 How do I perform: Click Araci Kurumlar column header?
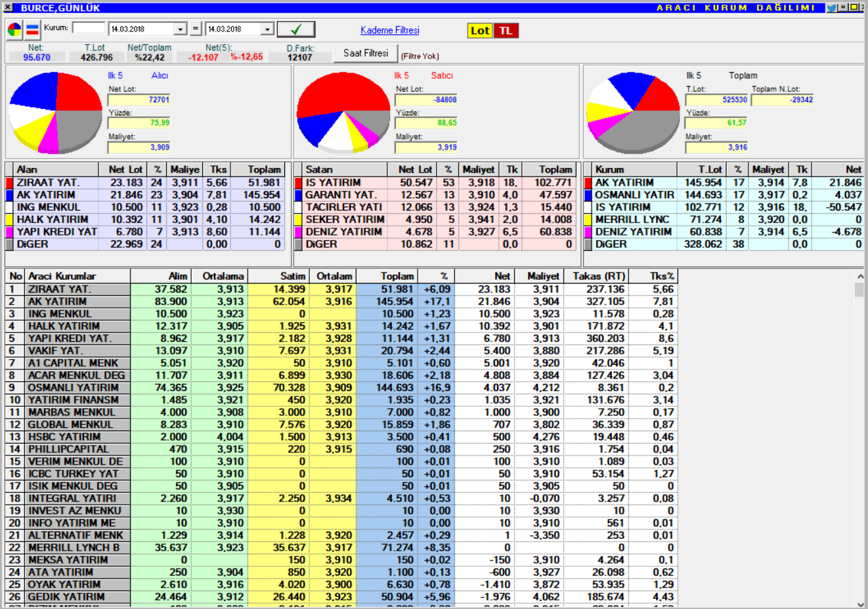77,276
